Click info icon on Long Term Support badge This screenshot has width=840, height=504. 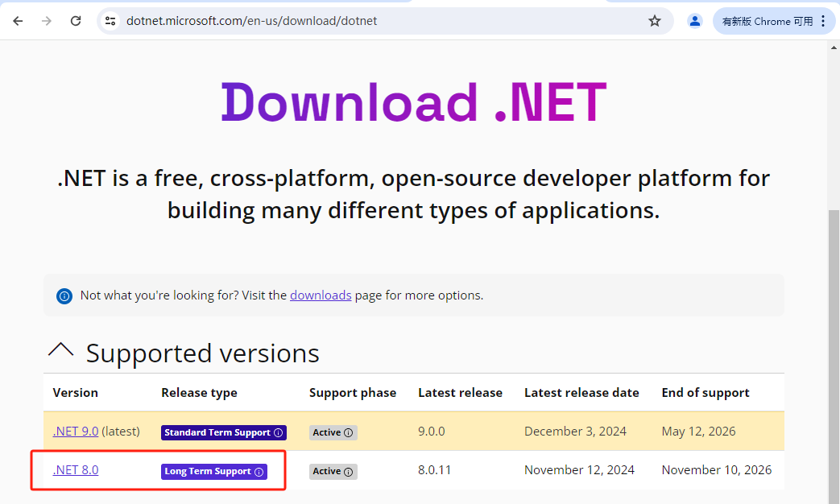(259, 472)
